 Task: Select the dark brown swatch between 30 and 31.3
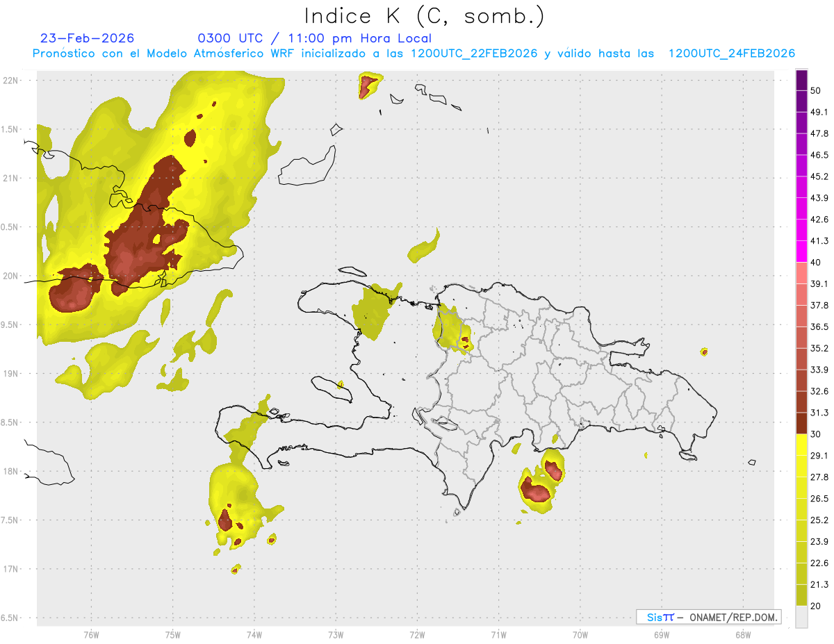[801, 423]
